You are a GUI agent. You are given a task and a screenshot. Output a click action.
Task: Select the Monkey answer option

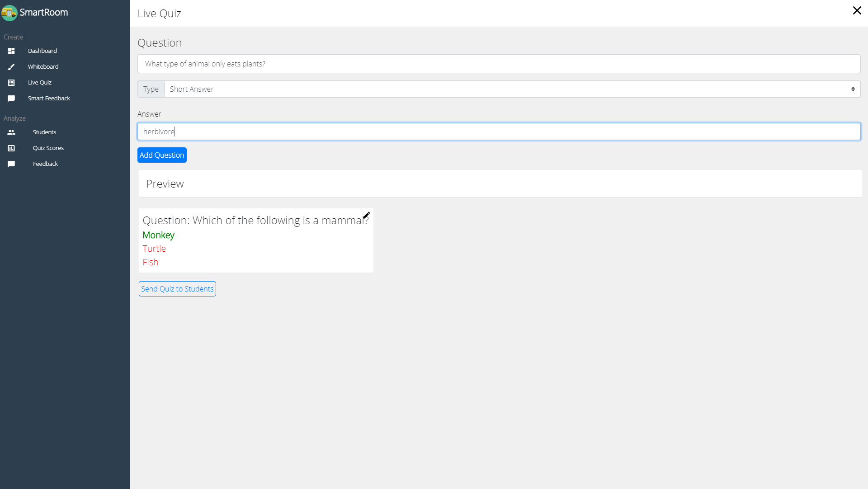pyautogui.click(x=158, y=235)
